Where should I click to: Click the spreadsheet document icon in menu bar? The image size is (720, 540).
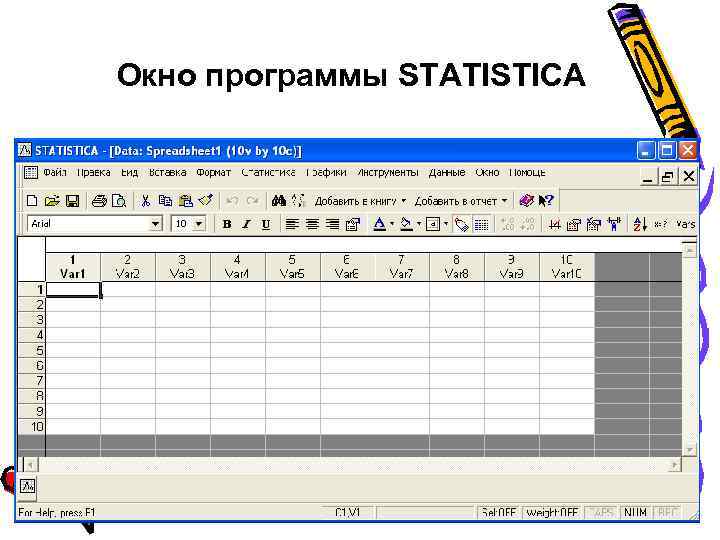[31, 173]
